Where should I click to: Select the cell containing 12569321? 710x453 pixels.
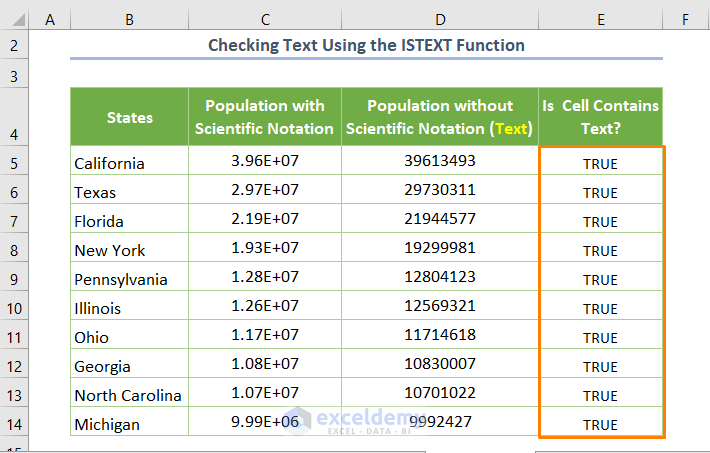tap(440, 308)
